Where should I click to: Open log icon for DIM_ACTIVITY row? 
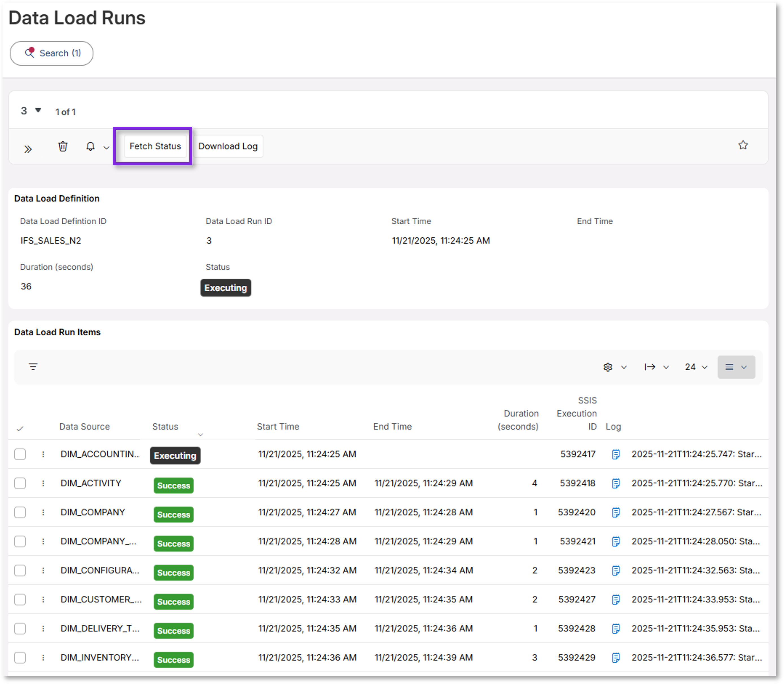click(616, 483)
